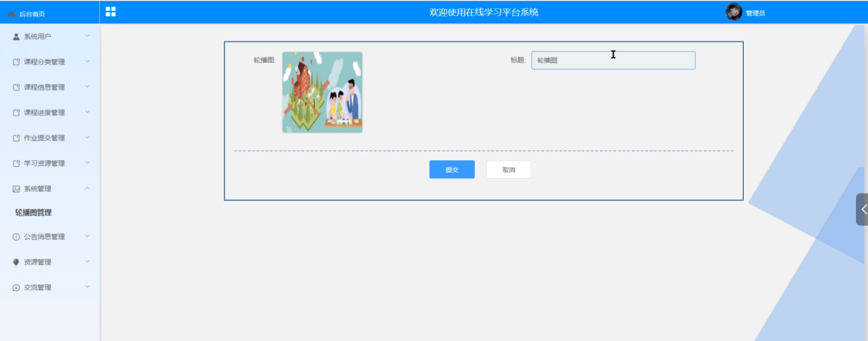Click the bulb icon beside 资源管理

pyautogui.click(x=16, y=262)
